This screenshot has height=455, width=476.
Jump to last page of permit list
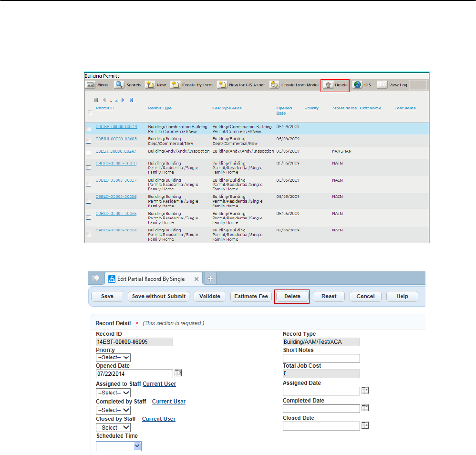click(132, 100)
